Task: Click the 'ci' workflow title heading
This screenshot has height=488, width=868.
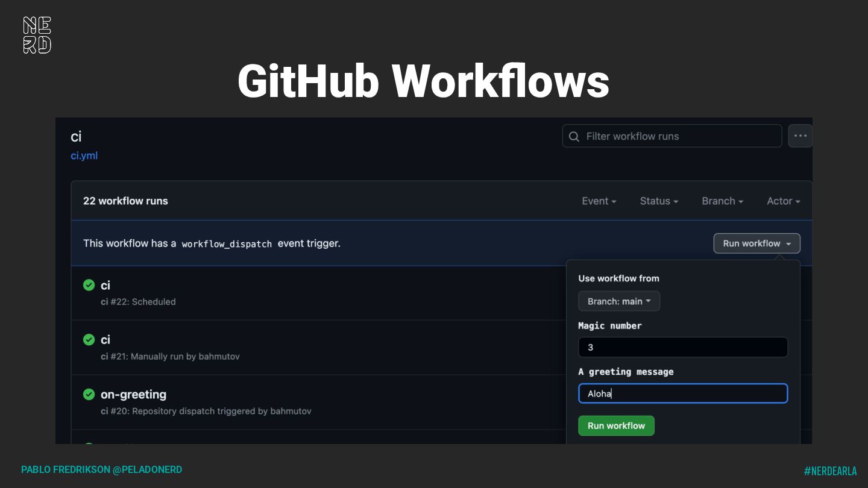Action: tap(76, 137)
